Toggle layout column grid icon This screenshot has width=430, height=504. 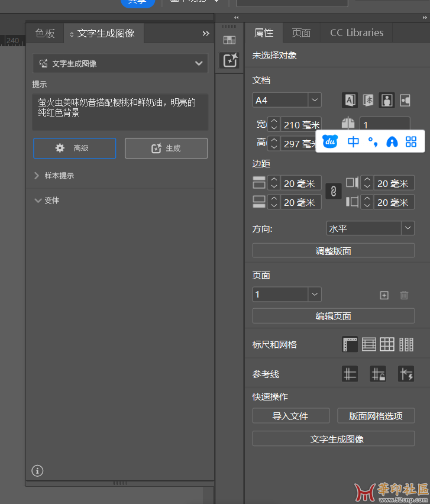coord(406,344)
